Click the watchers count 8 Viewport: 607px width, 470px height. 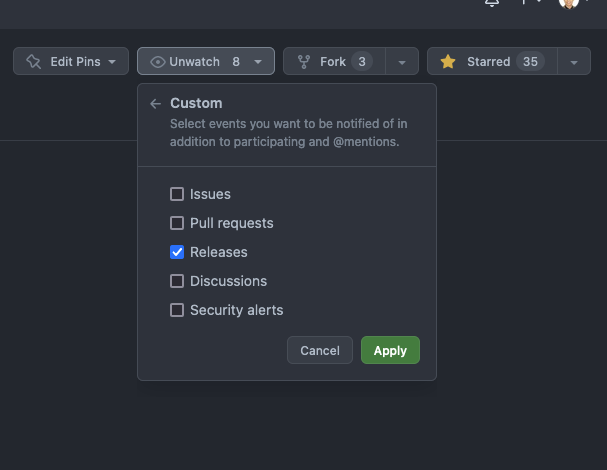point(236,62)
